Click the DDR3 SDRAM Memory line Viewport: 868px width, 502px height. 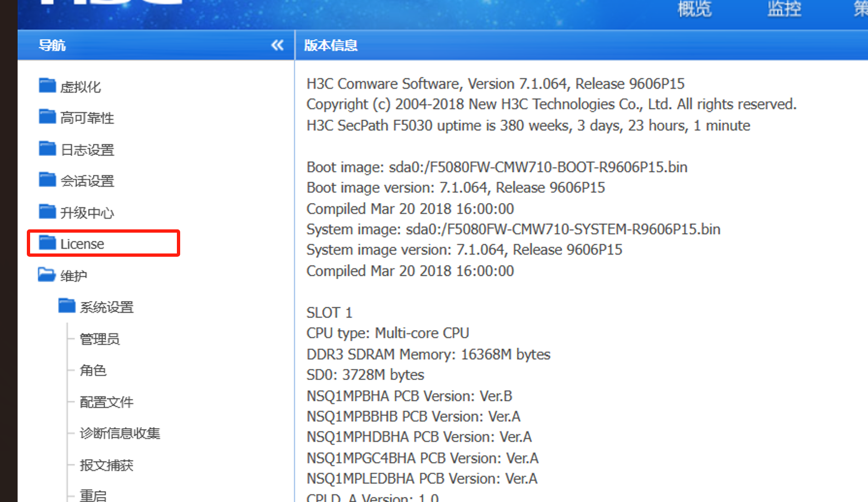pos(429,354)
